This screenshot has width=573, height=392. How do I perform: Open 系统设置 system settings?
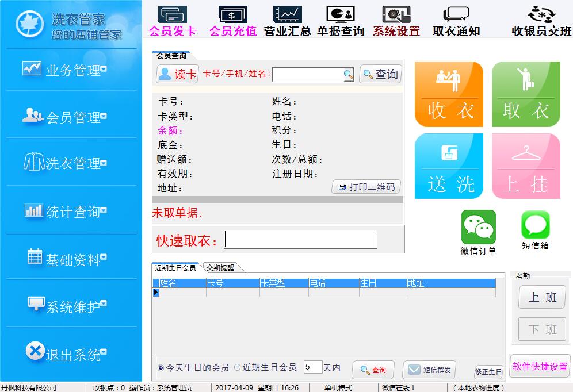pos(398,20)
